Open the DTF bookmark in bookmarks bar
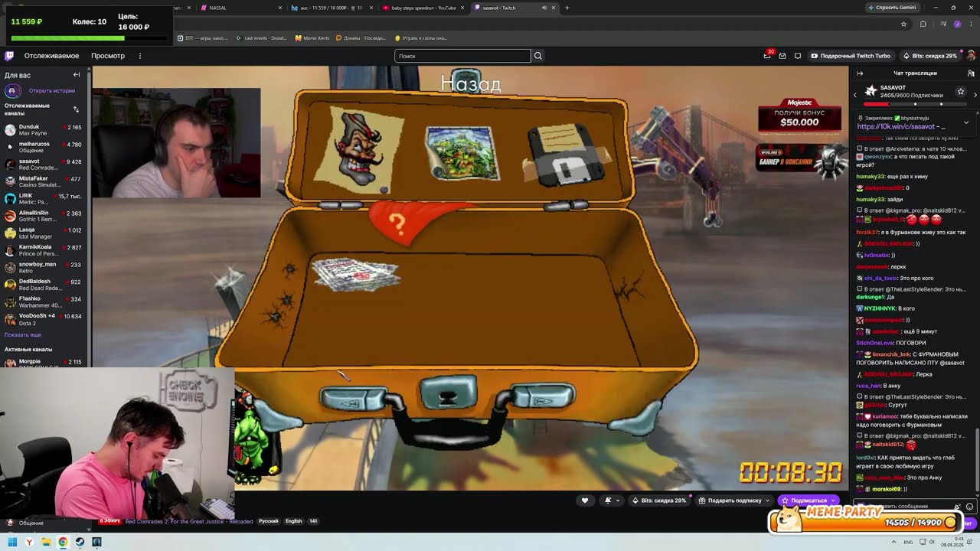 [x=202, y=37]
